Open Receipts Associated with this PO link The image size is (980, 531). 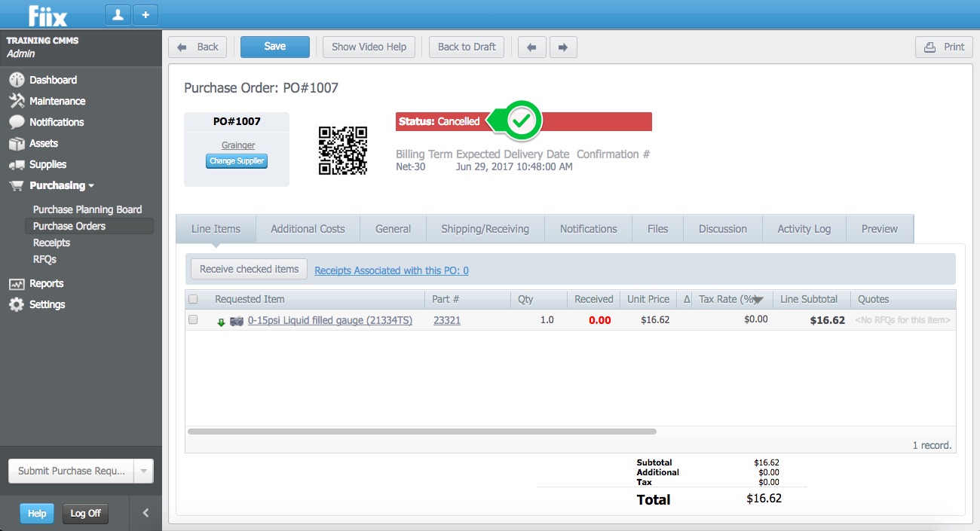click(391, 270)
